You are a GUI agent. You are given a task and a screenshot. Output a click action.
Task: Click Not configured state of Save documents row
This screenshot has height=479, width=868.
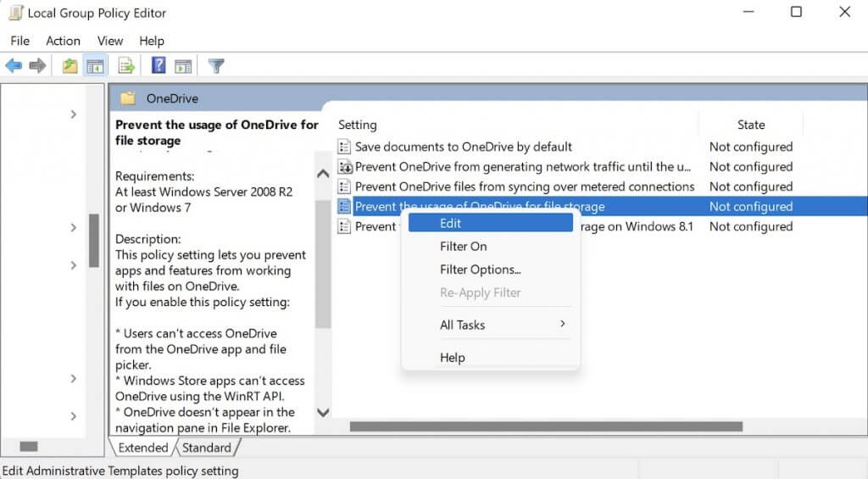click(751, 147)
